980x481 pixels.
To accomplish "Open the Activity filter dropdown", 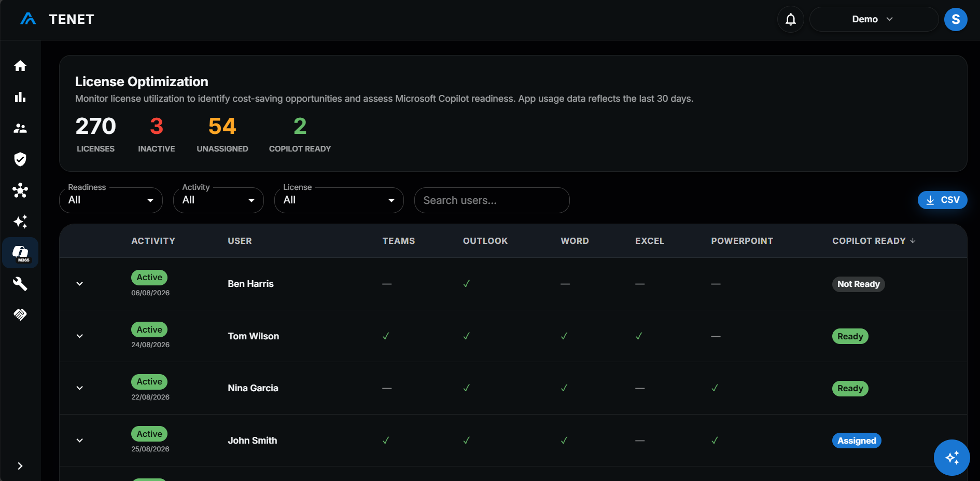I will (218, 200).
